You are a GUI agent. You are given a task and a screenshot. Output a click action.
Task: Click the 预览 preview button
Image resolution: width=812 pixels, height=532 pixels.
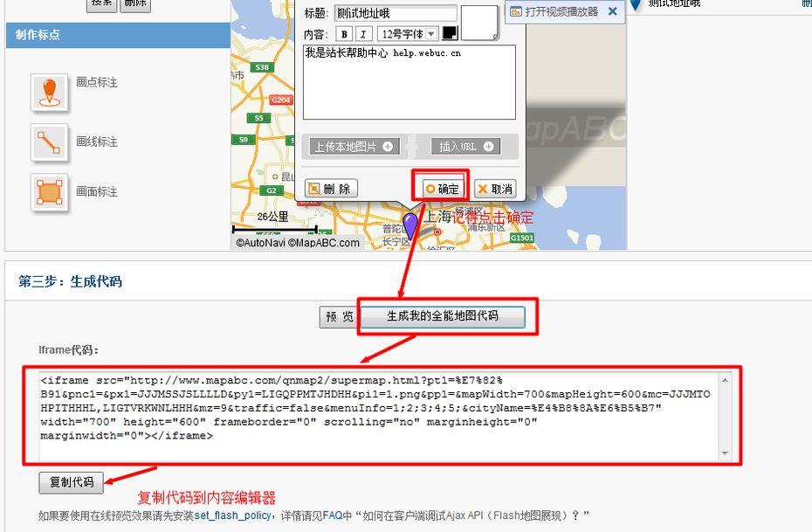pos(340,316)
